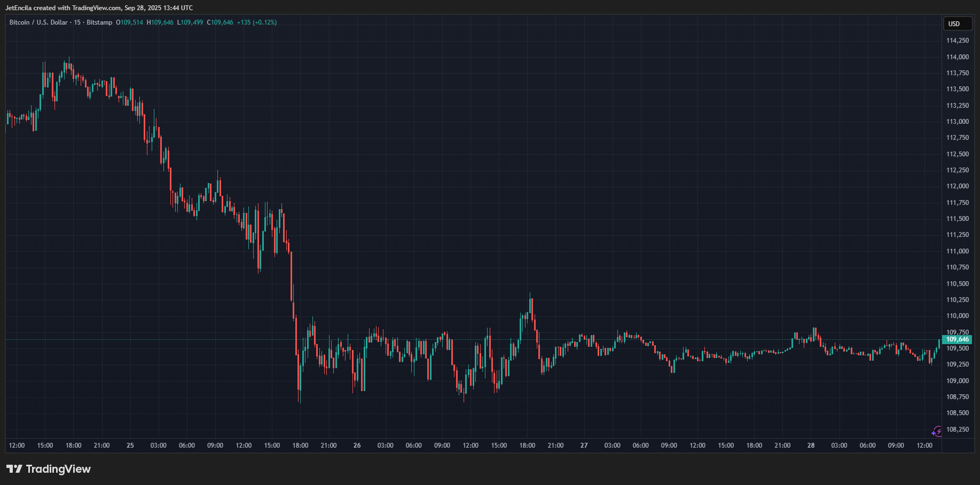Select the 28 date label on time axis
980x485 pixels.
pos(811,446)
